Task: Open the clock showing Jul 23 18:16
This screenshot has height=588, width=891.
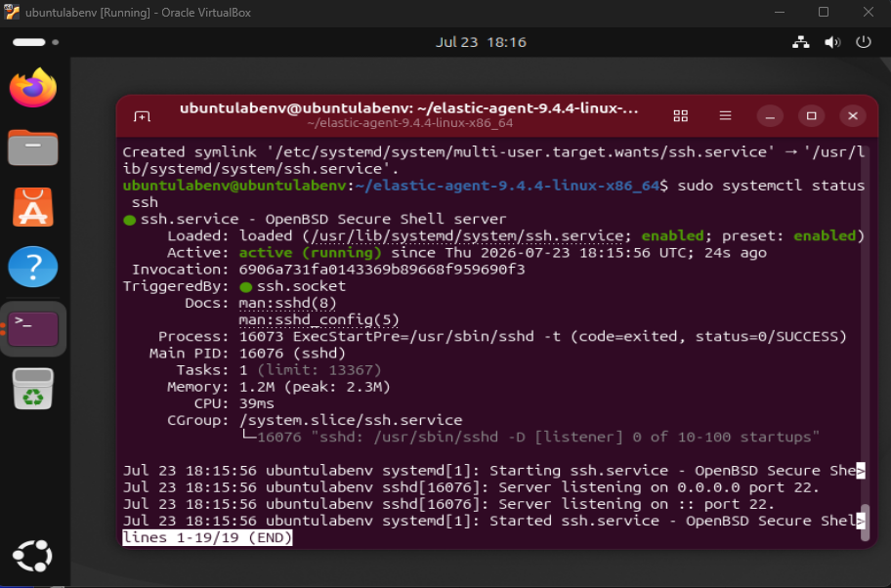Action: (481, 42)
